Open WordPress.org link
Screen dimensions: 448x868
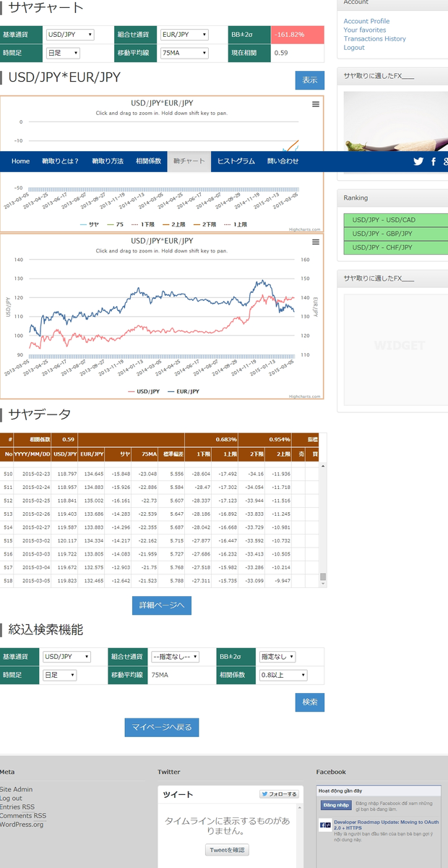tap(22, 824)
